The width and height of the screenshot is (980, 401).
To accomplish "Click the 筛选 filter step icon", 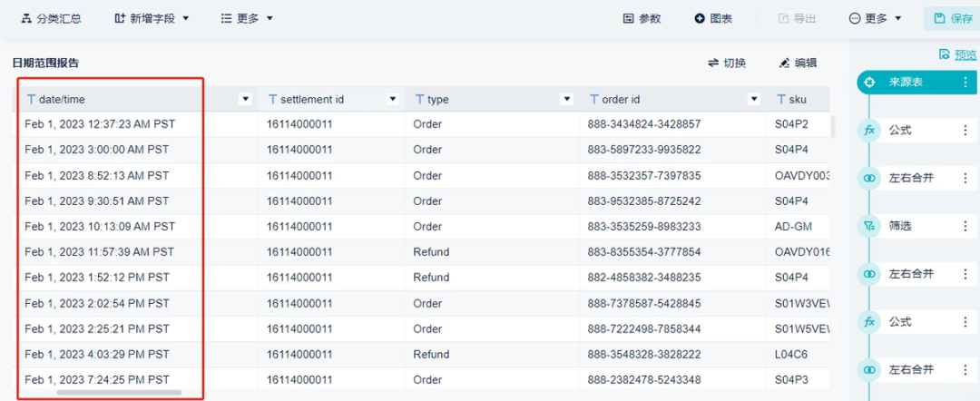I will [x=869, y=226].
